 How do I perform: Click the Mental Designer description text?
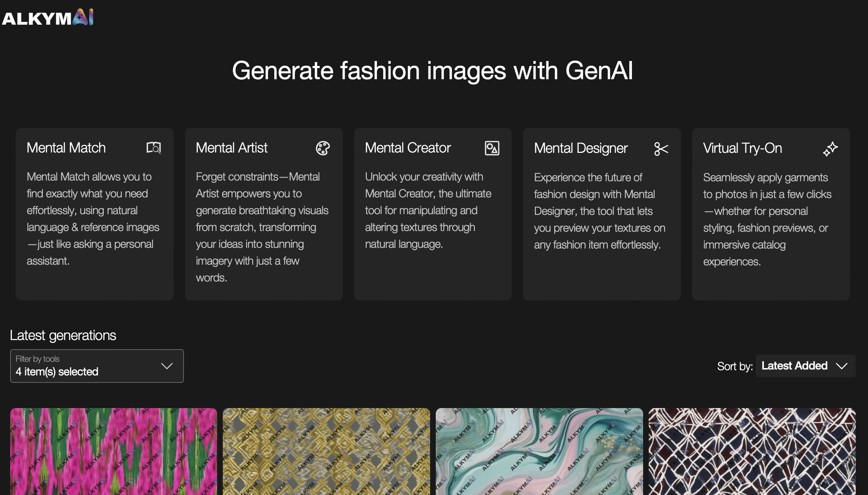click(600, 211)
